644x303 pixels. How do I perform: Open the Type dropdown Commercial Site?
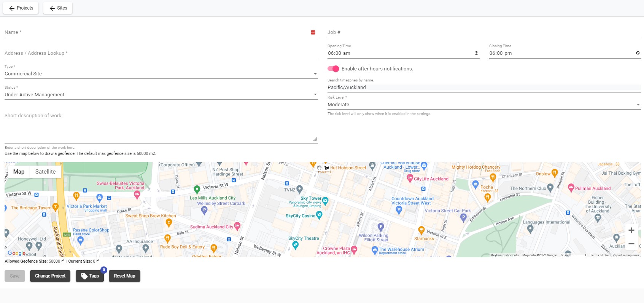(161, 74)
